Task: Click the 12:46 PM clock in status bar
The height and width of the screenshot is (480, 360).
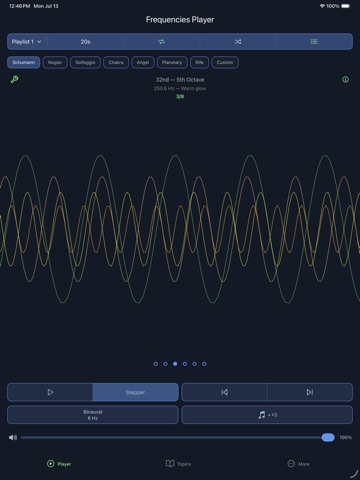Action: (x=19, y=6)
